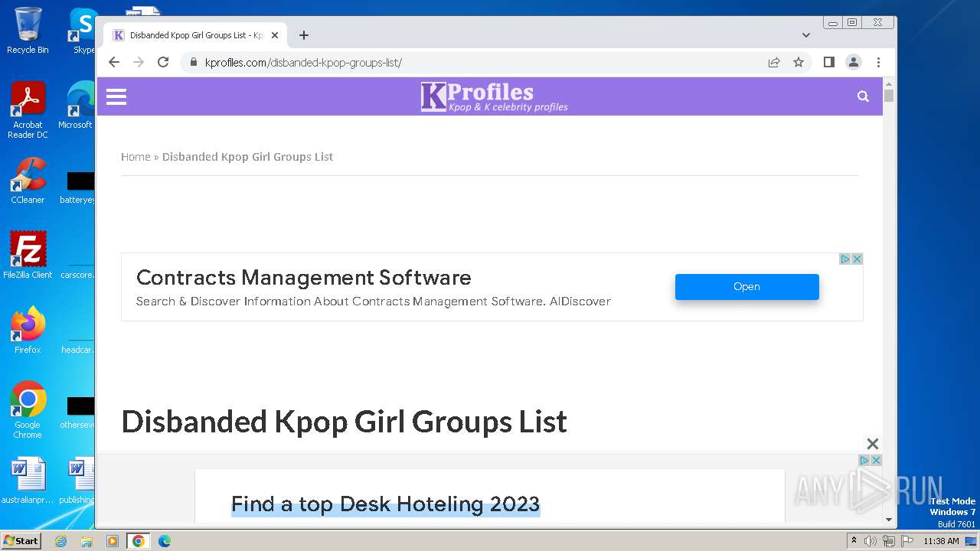Screen dimensions: 980x551
Task: Reload the kprofiles page
Action: click(x=163, y=62)
